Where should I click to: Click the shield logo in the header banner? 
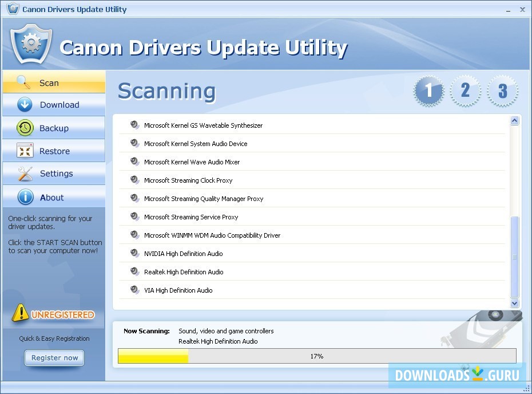click(31, 44)
